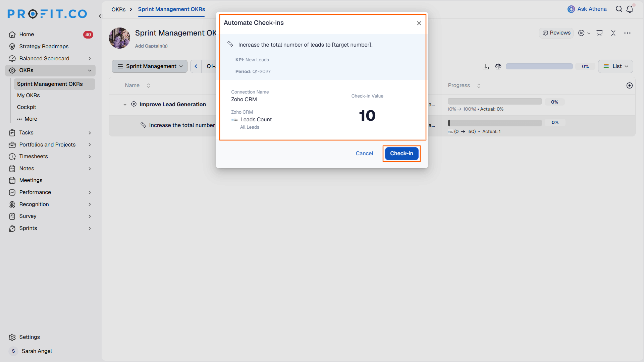The image size is (644, 362).
Task: Sort by the Progress column
Action: pos(479,85)
